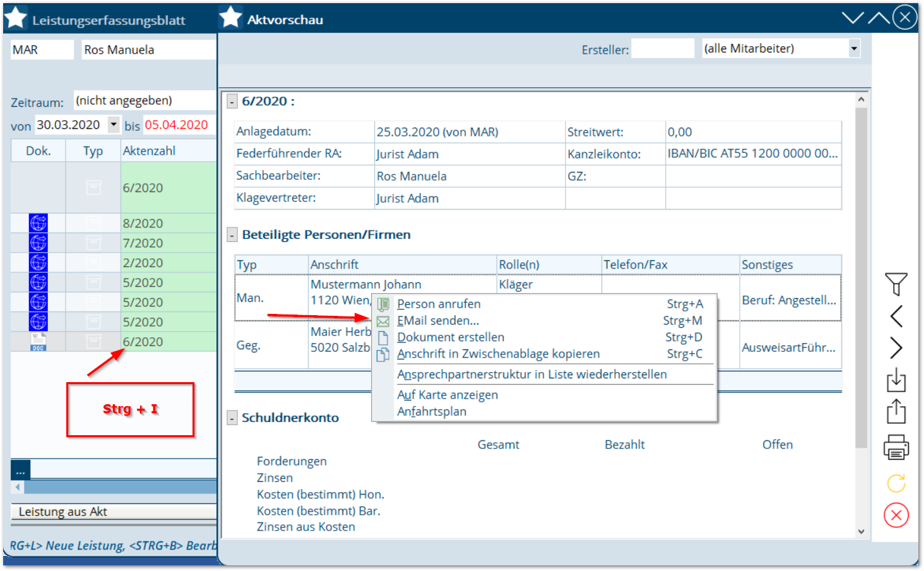Click the Anschrift column header
Image resolution: width=924 pixels, height=571 pixels.
click(x=403, y=265)
